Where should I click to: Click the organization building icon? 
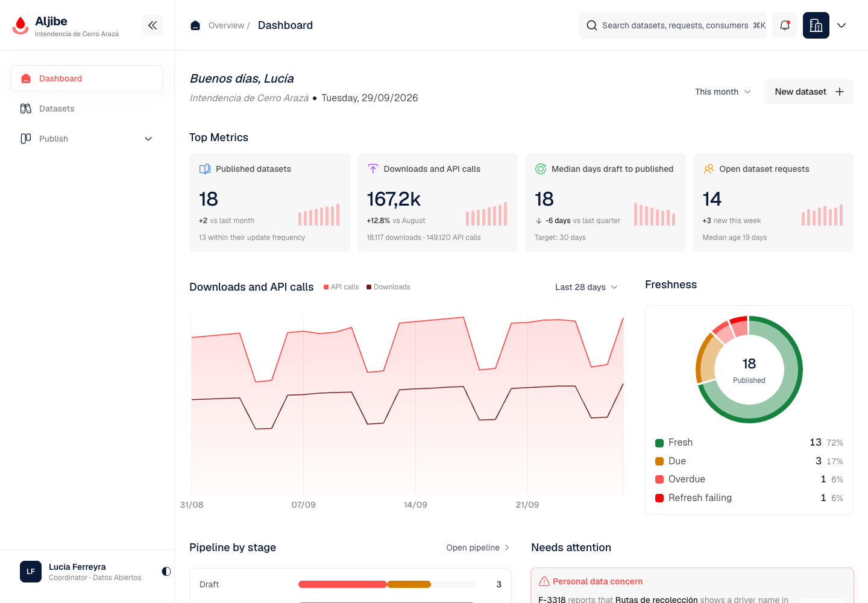click(816, 25)
